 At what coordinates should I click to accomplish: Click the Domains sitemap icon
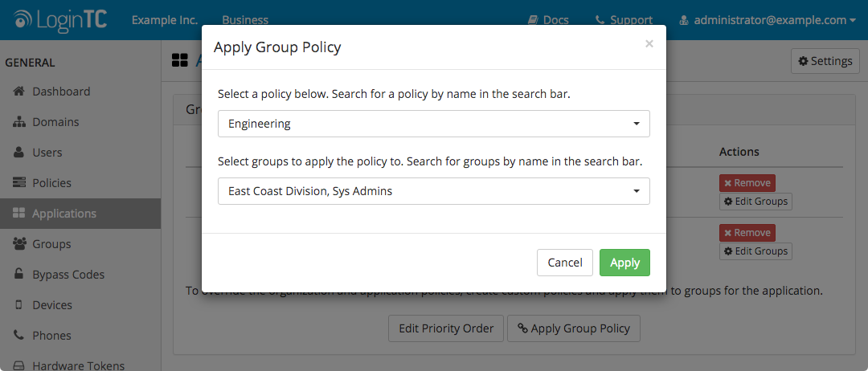coord(18,122)
